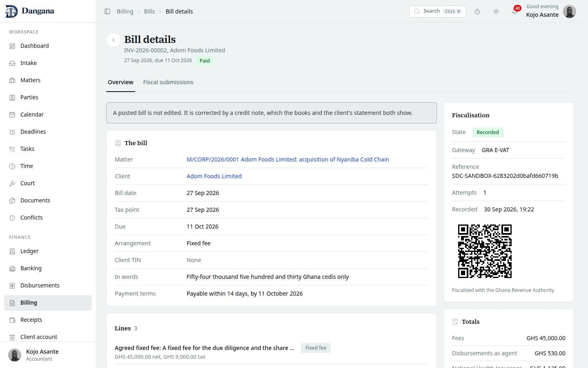The width and height of the screenshot is (588, 368).
Task: View Deadlines in sidebar
Action: [48, 132]
